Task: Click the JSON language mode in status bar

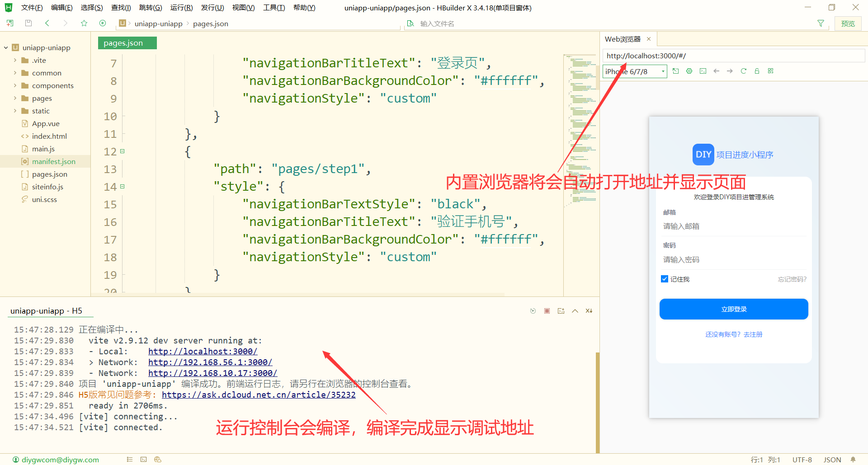Action: click(x=832, y=460)
